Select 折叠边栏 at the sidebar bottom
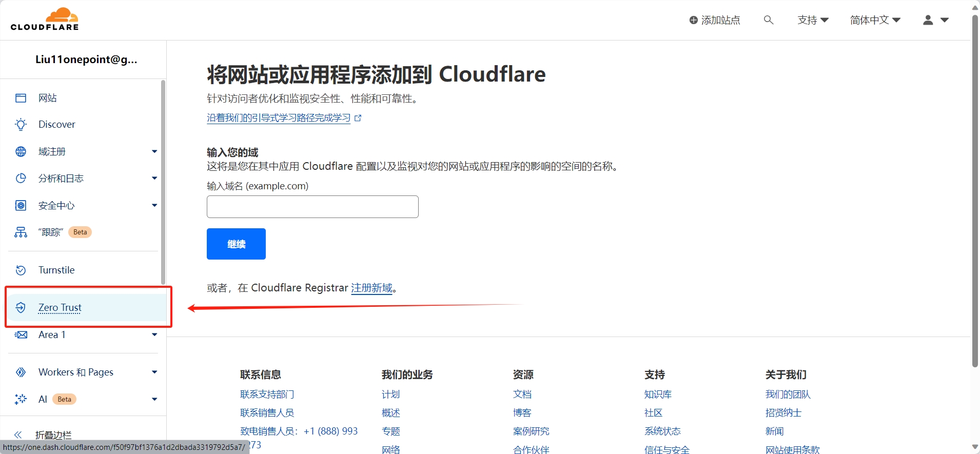The width and height of the screenshot is (980, 454). coord(53,435)
